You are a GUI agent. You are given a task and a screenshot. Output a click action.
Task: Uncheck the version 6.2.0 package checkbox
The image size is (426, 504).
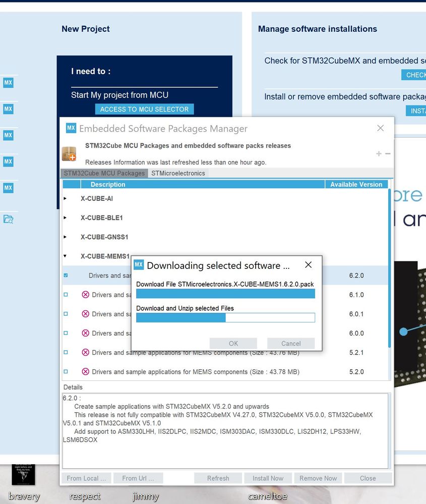[x=66, y=275]
